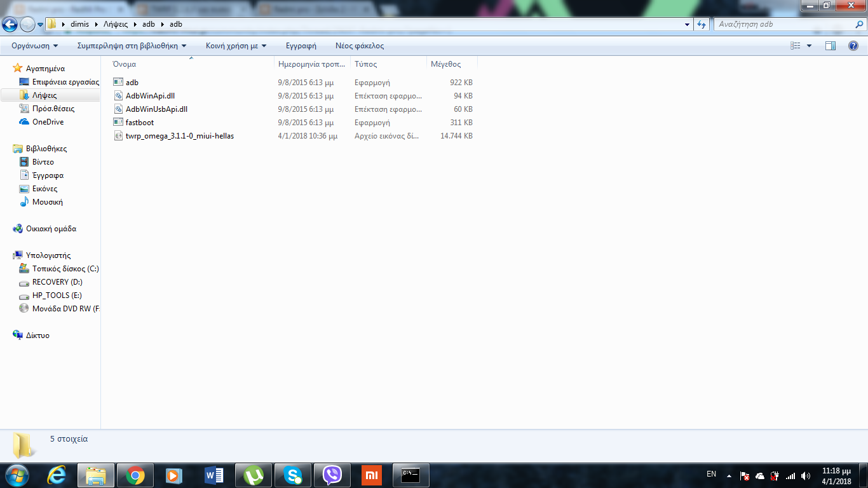Click Λήψεις in the address bar path
Image resolution: width=868 pixels, height=488 pixels.
116,24
